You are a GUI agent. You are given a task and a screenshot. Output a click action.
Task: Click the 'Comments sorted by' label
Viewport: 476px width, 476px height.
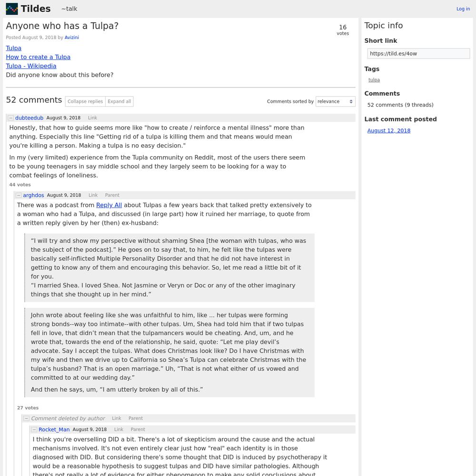coord(290,101)
